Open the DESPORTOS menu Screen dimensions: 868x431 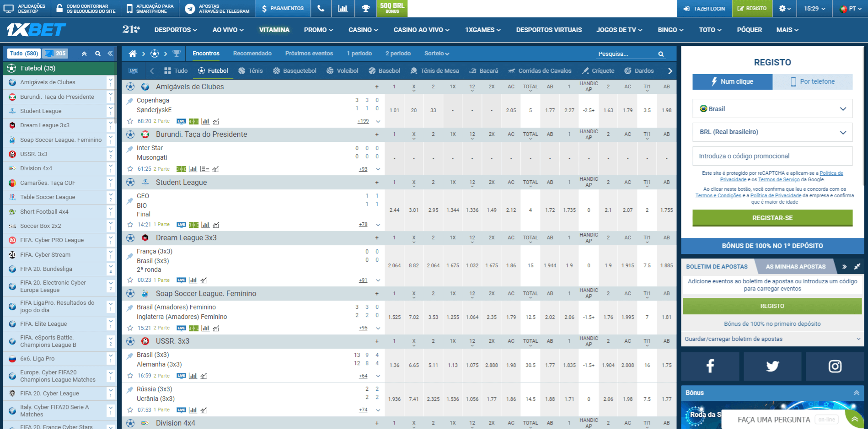[x=176, y=30]
